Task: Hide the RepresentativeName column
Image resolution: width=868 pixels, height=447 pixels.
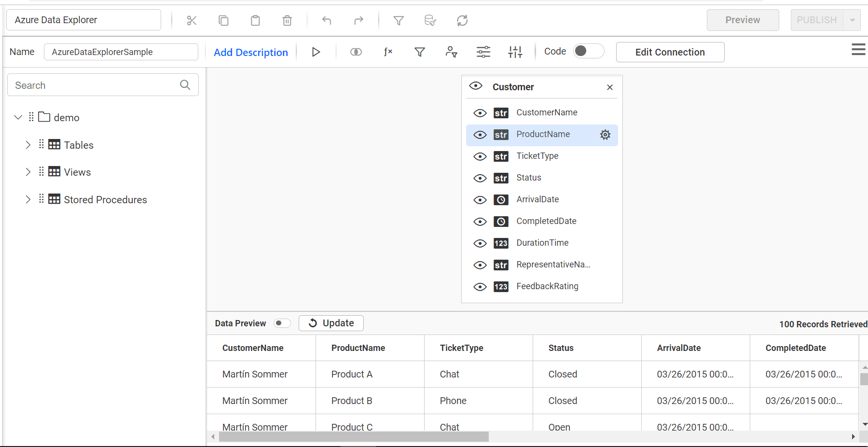Action: [480, 265]
